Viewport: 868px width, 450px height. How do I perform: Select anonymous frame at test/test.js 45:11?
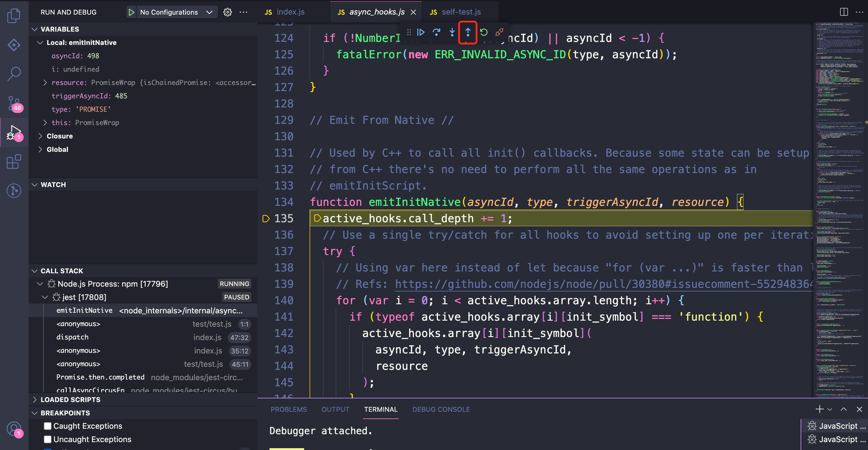tap(143, 364)
